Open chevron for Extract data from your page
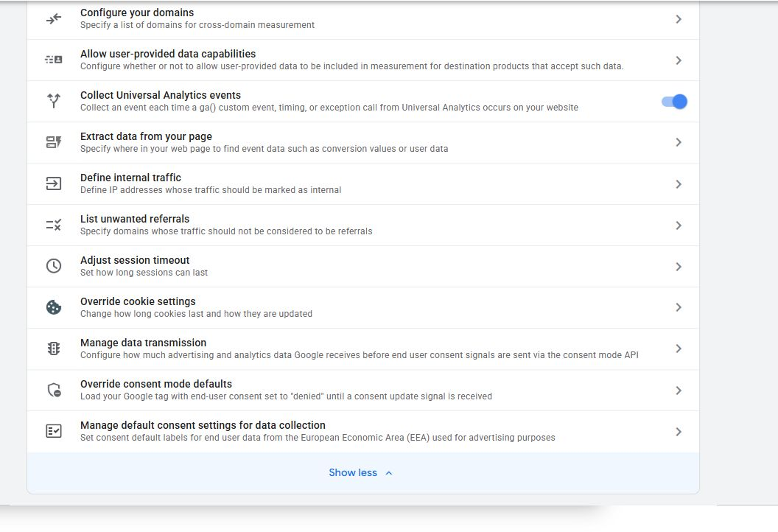This screenshot has height=532, width=778. [x=679, y=142]
